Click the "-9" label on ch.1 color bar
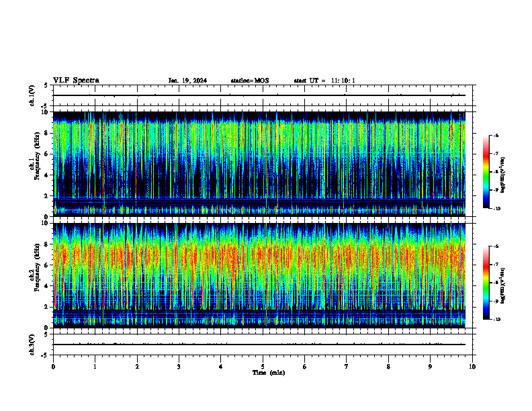This screenshot has width=532, height=411. tap(496, 190)
